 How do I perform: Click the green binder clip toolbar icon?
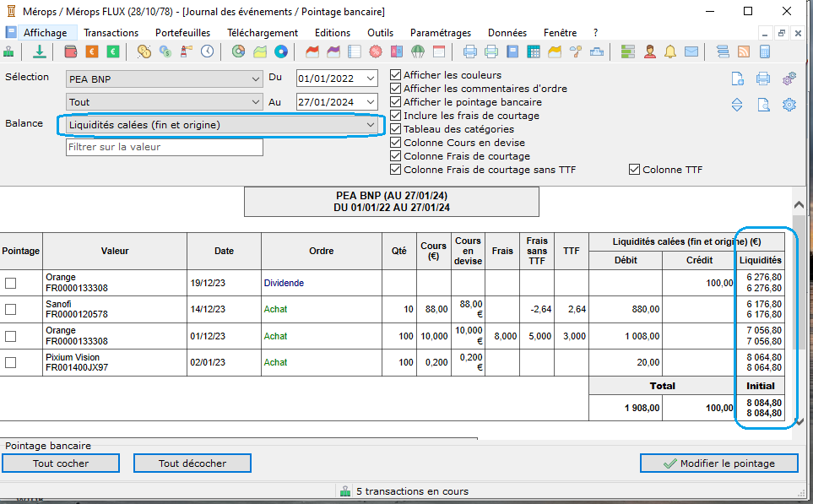pyautogui.click(x=8, y=51)
